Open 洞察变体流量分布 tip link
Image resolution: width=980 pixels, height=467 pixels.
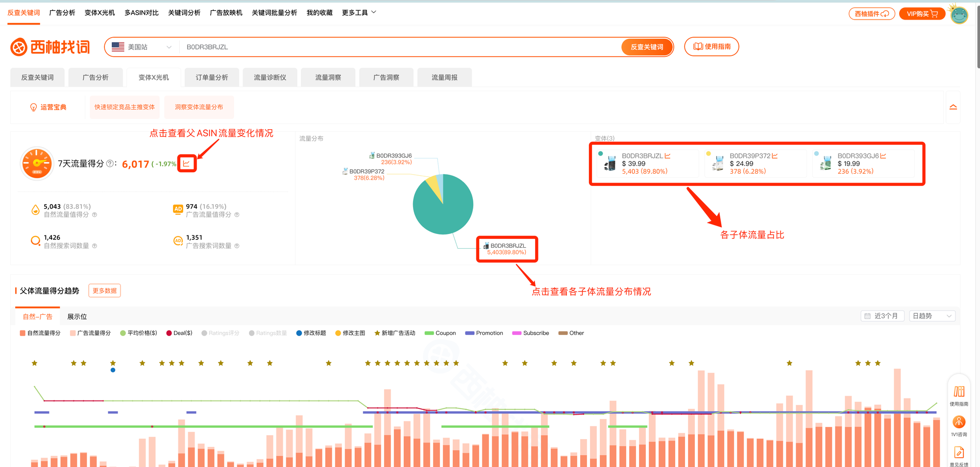pos(199,107)
